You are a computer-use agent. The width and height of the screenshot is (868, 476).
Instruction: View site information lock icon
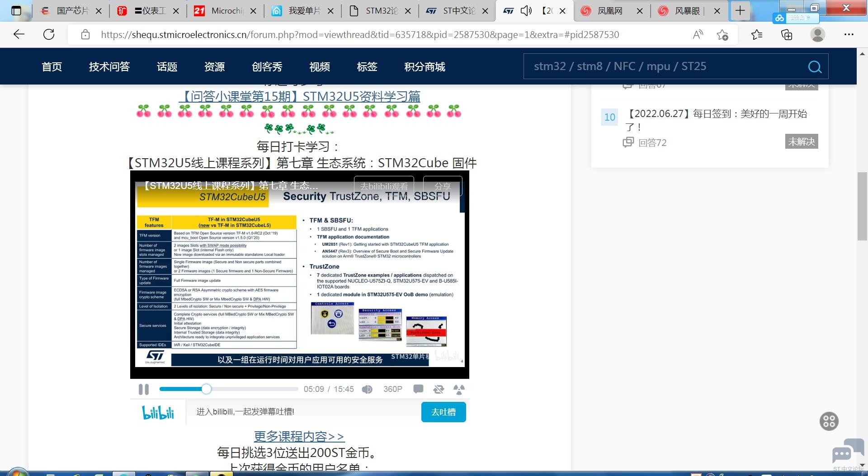coord(85,34)
